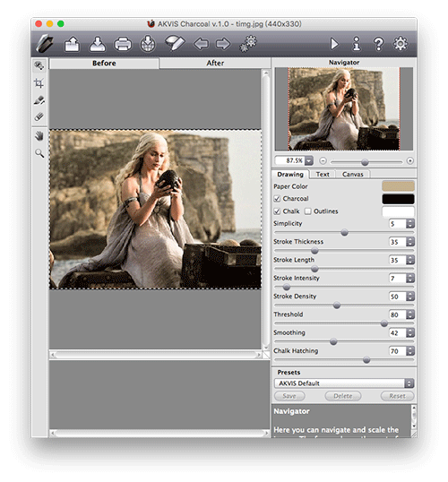Viewport: 448px width, 482px height.
Task: Select the Hand tool
Action: coord(39,136)
